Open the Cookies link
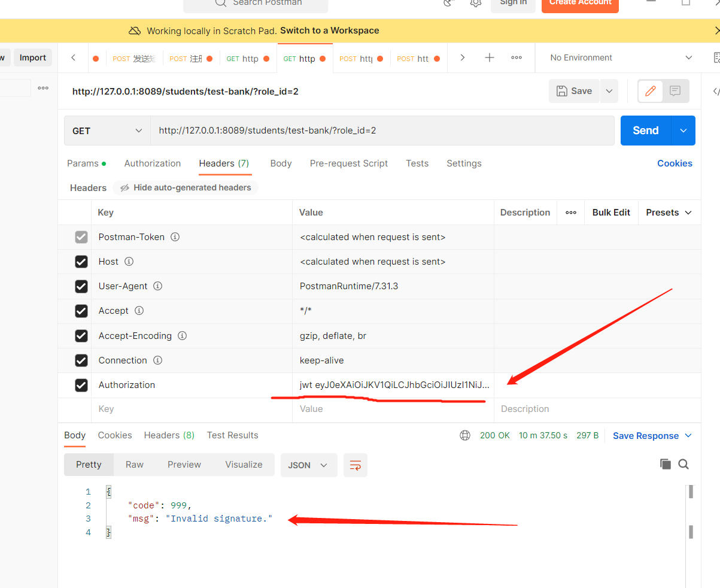Screen dimensions: 720x588 (x=675, y=163)
